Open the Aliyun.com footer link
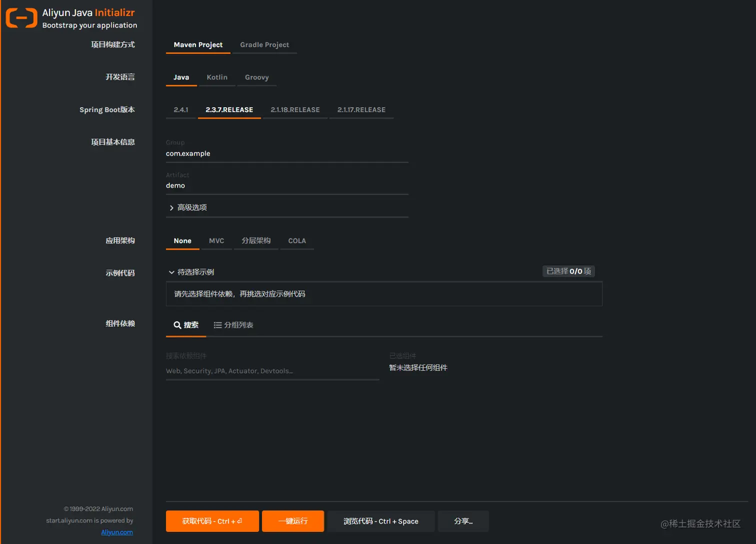 click(117, 532)
